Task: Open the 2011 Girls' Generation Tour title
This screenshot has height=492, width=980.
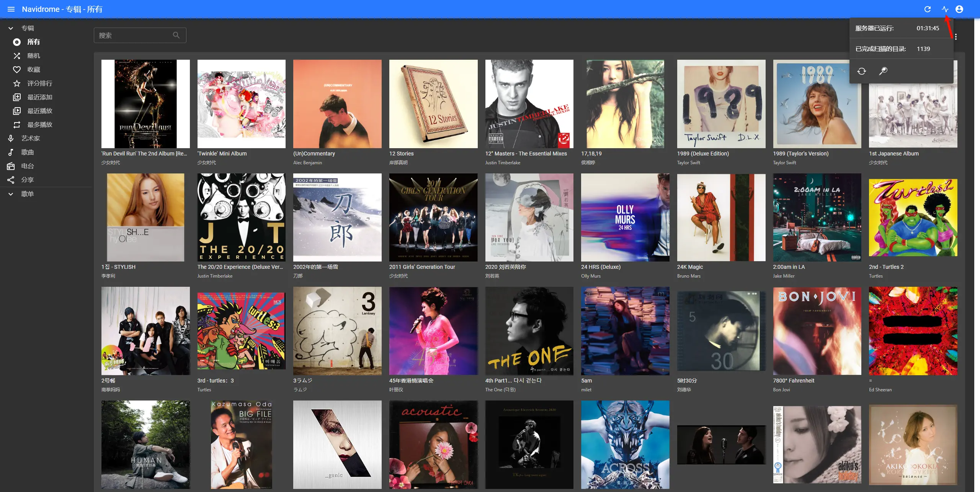Action: tap(422, 267)
